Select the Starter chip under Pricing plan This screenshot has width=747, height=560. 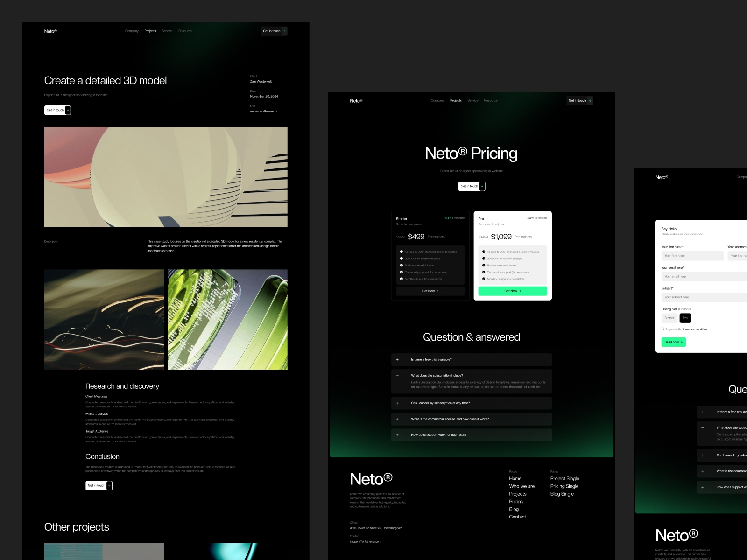tap(669, 318)
